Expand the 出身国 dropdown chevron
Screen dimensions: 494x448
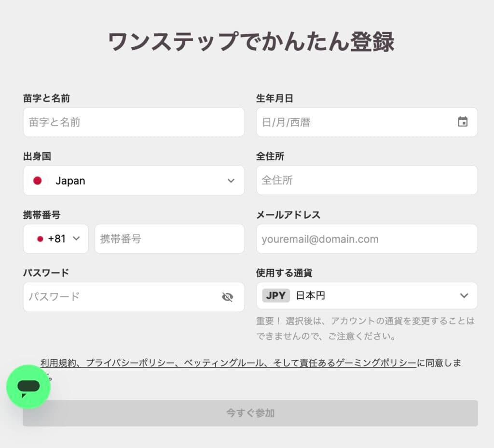click(x=231, y=181)
